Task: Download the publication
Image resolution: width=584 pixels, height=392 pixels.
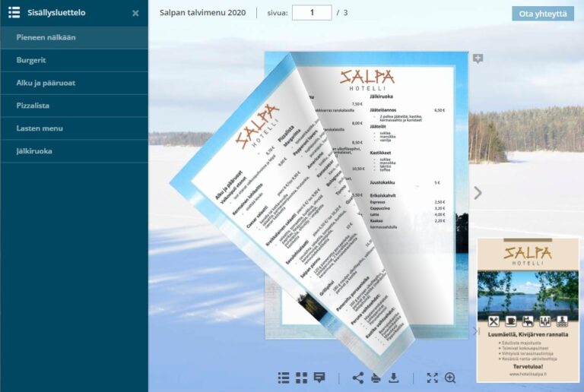Action: pyautogui.click(x=394, y=378)
